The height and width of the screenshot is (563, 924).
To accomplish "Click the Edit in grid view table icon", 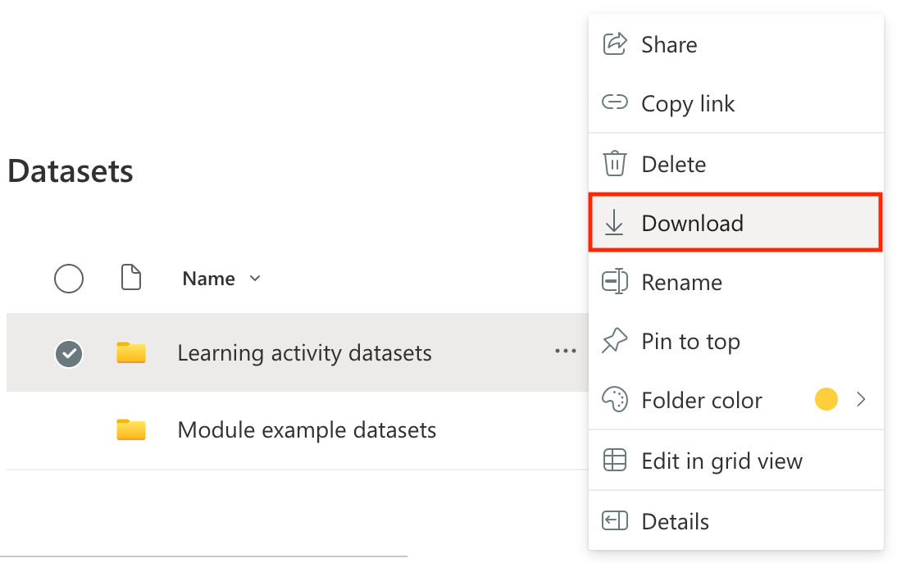I will 615,461.
